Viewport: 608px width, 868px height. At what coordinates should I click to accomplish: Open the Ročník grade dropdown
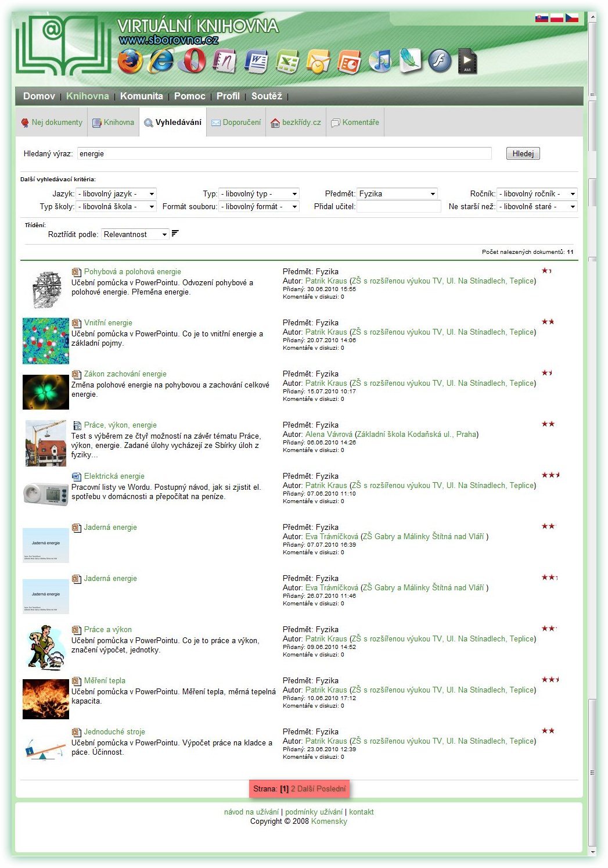click(x=537, y=194)
